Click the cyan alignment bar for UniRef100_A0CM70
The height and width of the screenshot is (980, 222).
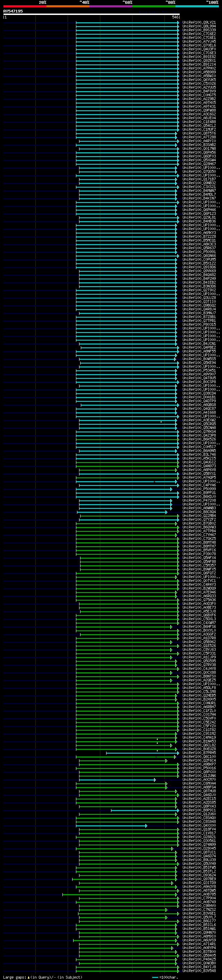117,780
